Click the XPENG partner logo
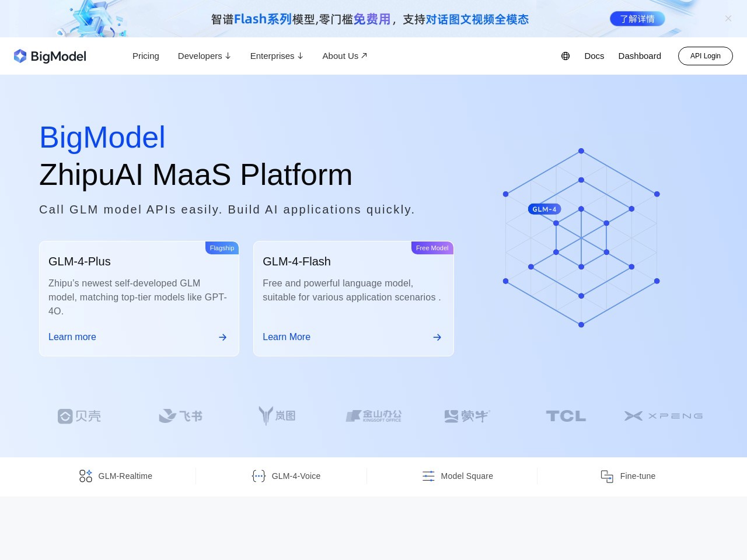747x560 pixels. point(664,416)
